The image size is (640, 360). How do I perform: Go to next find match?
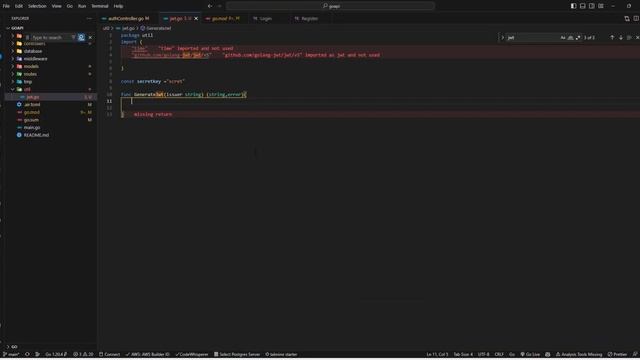621,38
